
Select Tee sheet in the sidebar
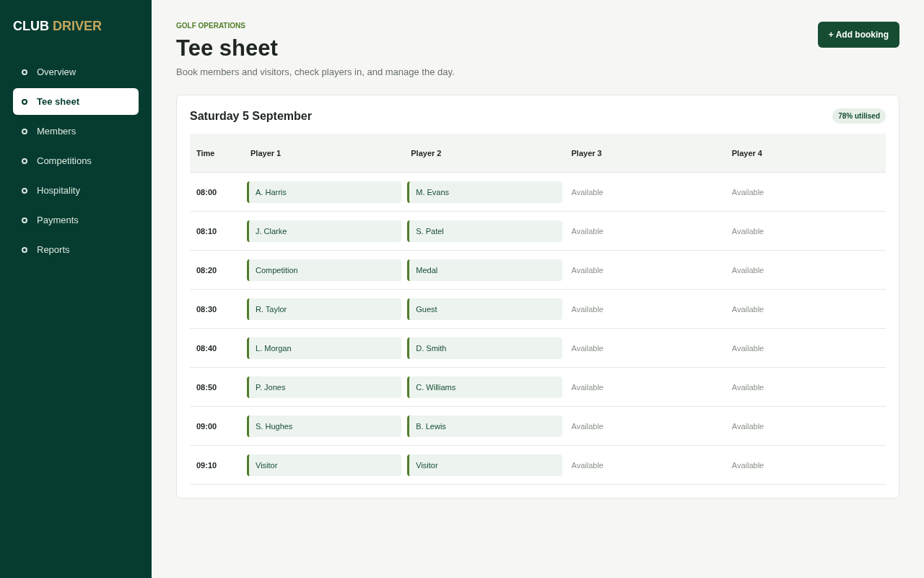pos(76,102)
